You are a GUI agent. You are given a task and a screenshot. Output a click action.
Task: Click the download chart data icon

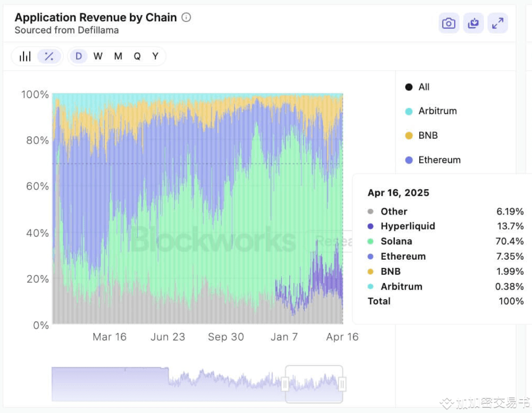click(473, 23)
